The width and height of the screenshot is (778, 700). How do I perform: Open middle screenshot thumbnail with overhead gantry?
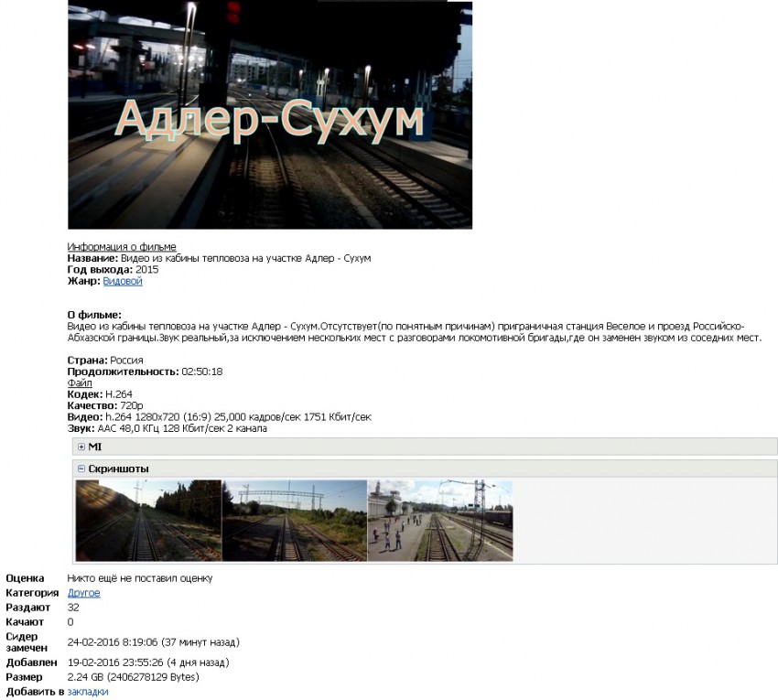click(x=294, y=521)
